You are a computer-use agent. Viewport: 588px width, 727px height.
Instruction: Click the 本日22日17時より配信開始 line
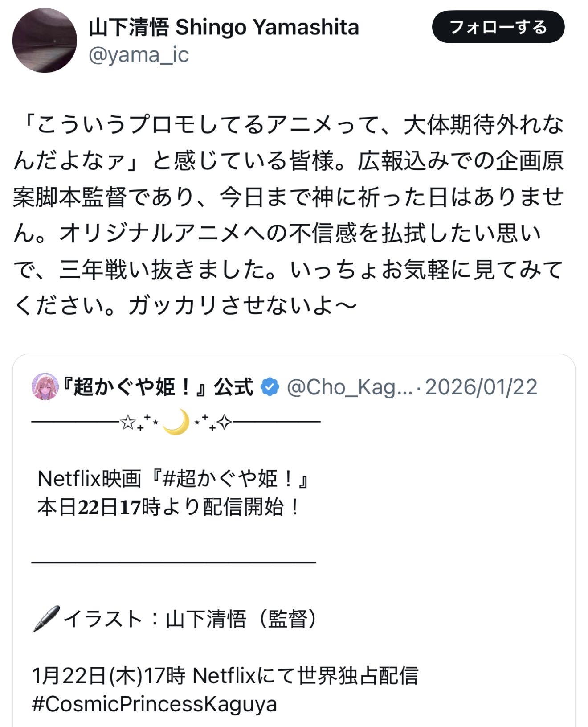(169, 507)
